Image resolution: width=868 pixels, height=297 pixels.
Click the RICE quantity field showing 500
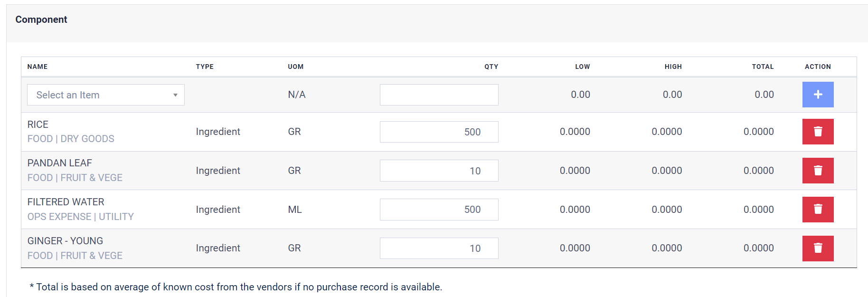(439, 132)
